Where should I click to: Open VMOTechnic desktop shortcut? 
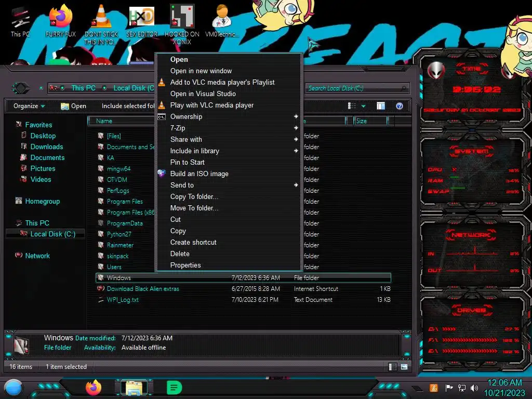[222, 21]
